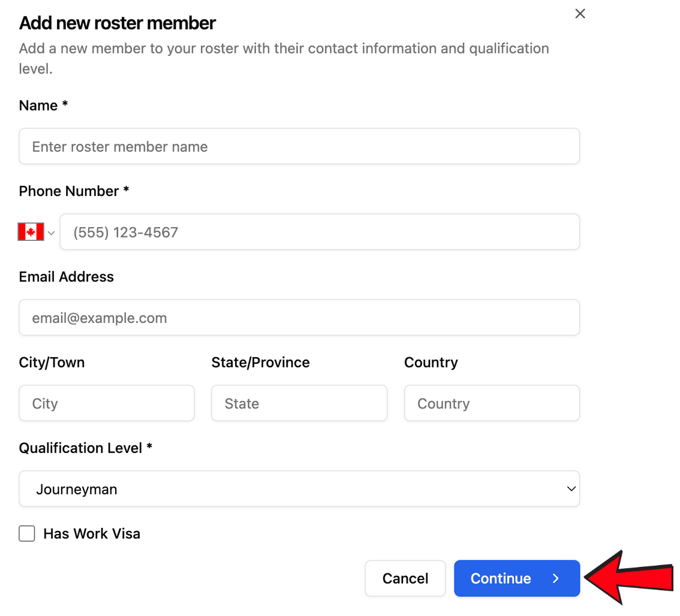Click the arrow icon inside Continue button
Screen dimensions: 680x616
pos(555,578)
